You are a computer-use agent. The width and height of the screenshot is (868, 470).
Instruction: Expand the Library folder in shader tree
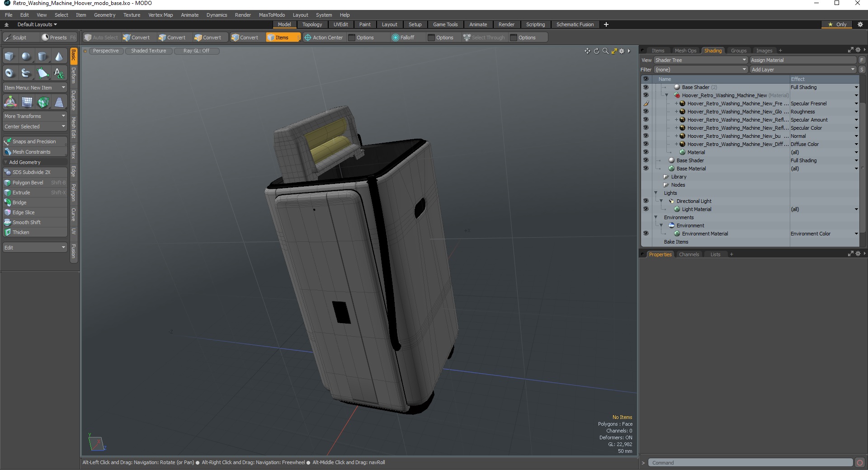(x=666, y=177)
